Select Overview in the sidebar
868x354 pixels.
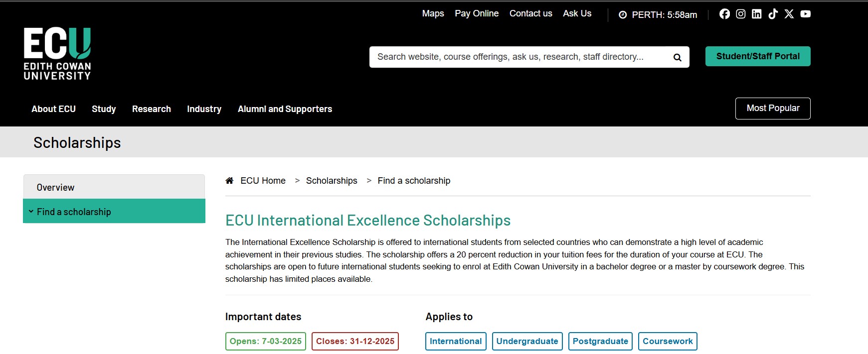point(114,187)
